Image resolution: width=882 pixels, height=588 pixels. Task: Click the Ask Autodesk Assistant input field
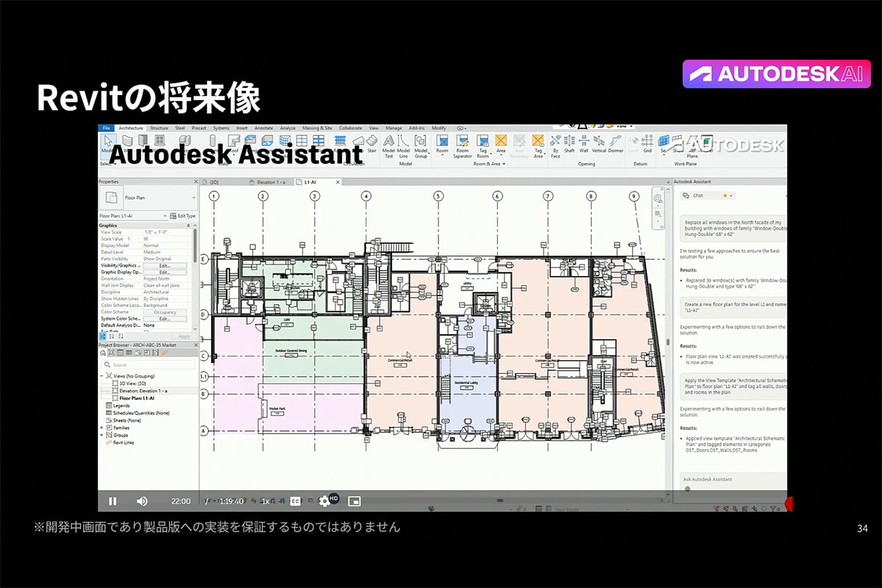click(x=730, y=479)
